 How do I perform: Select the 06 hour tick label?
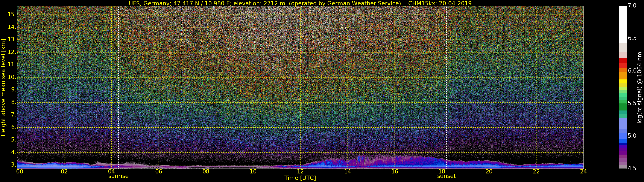point(158,171)
